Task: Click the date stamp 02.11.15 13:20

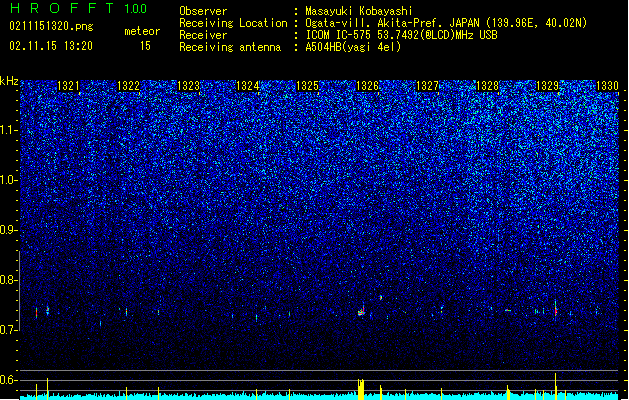Action: click(51, 46)
